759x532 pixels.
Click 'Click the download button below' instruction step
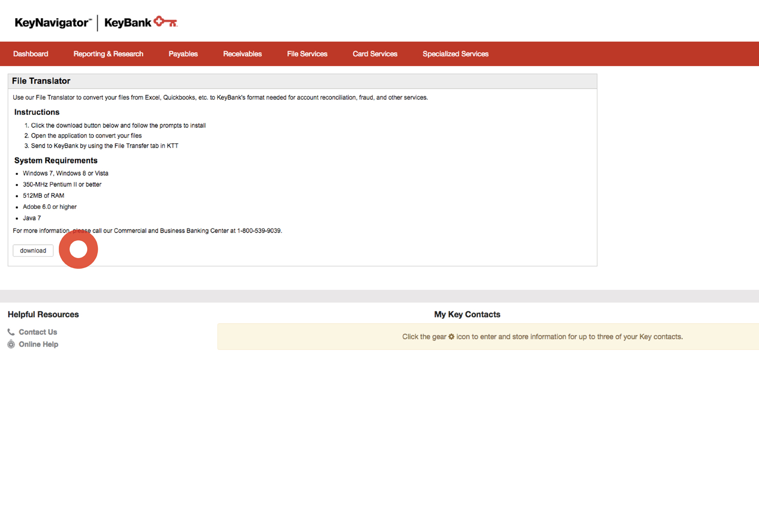coord(118,125)
